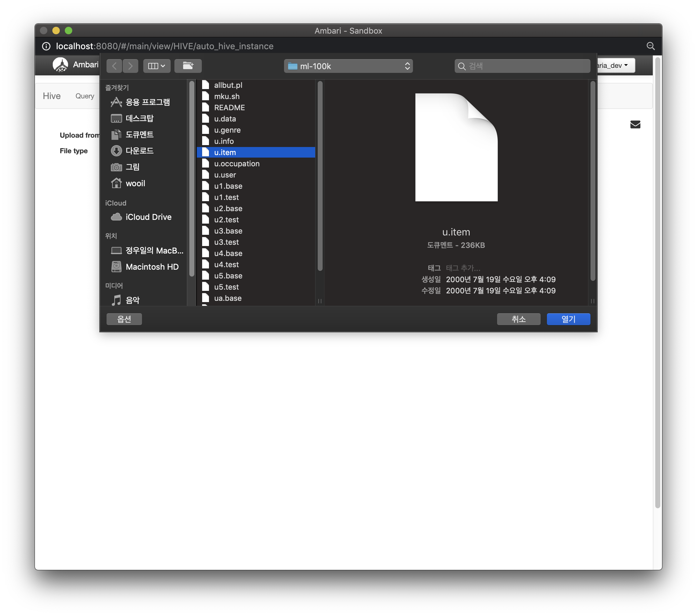Open the ml-100k folder path dropdown
Screen dimensions: 697x616
(348, 66)
